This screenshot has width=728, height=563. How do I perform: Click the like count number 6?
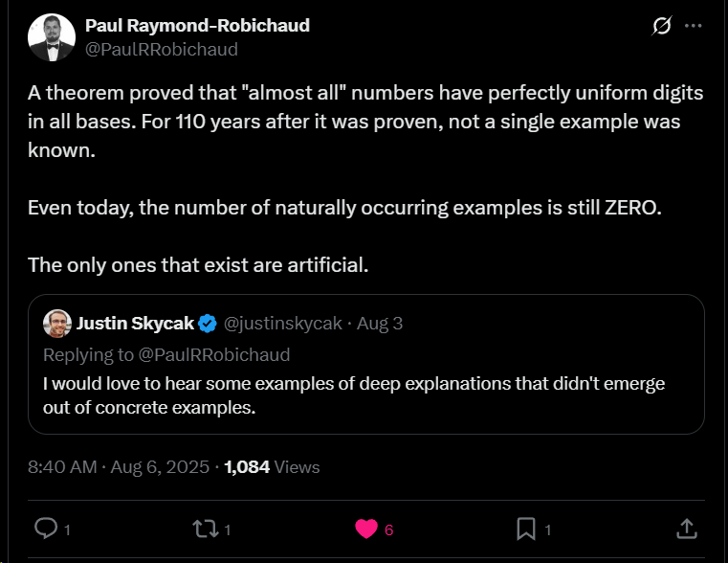click(x=388, y=529)
